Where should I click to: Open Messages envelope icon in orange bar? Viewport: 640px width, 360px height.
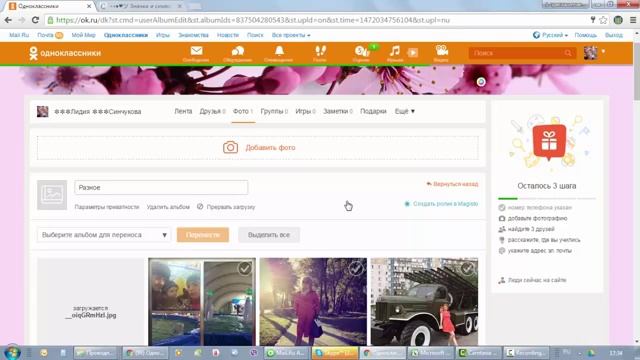[x=196, y=51]
